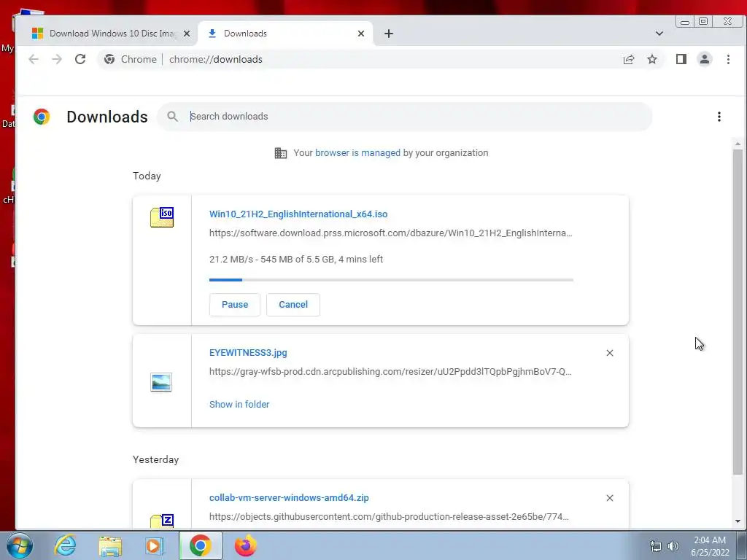Viewport: 747px width, 560px height.
Task: Click the gray-wfsb-prod arcpublishing source URL
Action: pyautogui.click(x=390, y=371)
